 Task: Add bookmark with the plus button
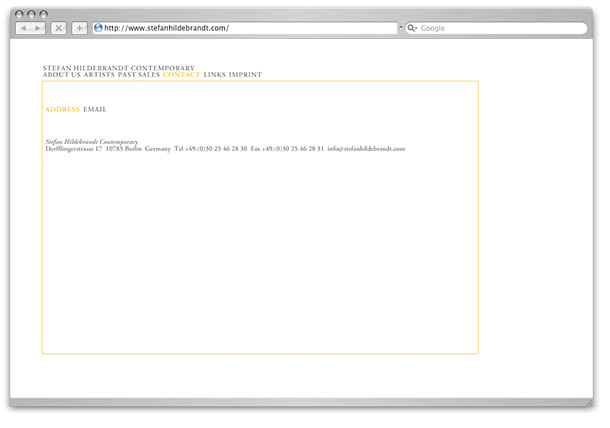pyautogui.click(x=79, y=28)
